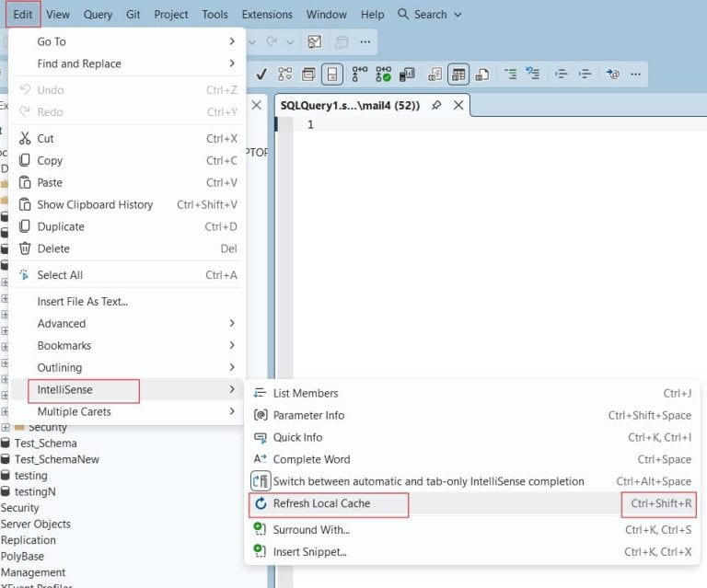Screen dimensions: 707x588
Task: Increase indent toolbar icon
Action: (585, 74)
